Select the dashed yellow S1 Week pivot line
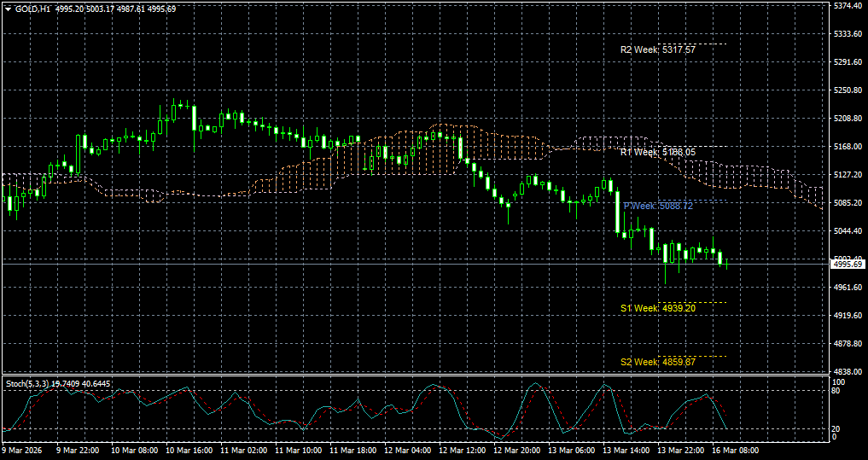The width and height of the screenshot is (868, 460). pos(692,302)
